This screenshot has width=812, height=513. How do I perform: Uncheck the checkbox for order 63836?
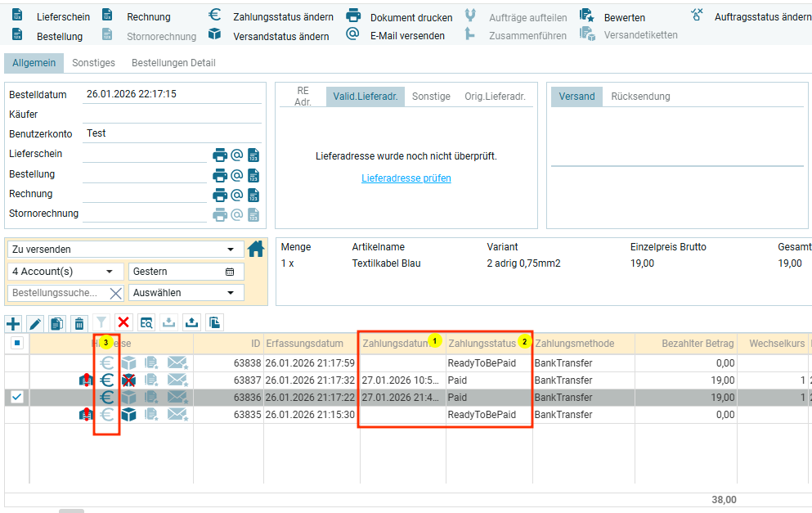pos(17,397)
